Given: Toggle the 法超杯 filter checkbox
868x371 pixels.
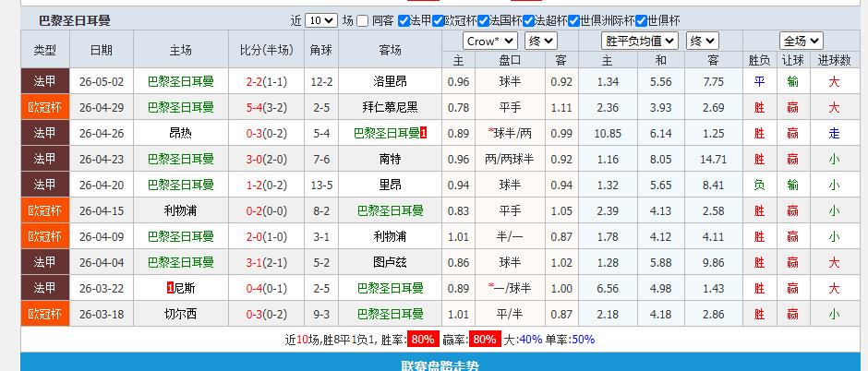Looking at the screenshot, I should tap(528, 21).
